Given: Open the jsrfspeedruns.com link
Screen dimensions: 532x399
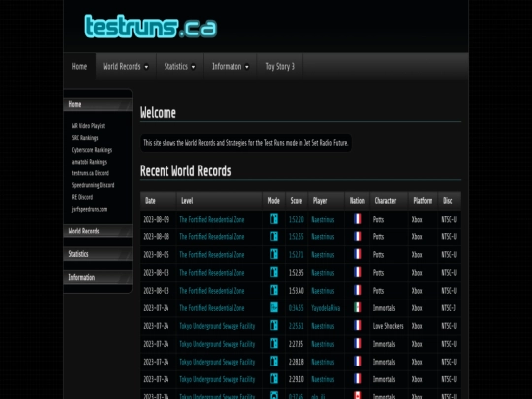Looking at the screenshot, I should click(90, 209).
